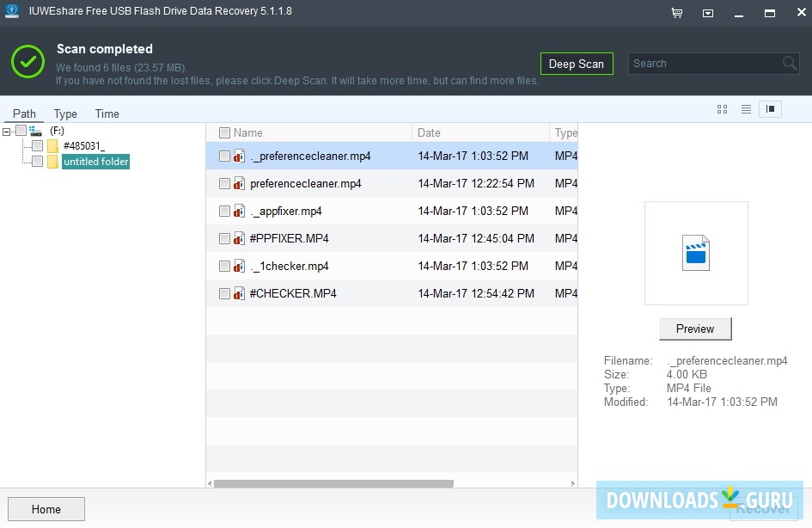Preview the selected MP4 file
Viewport: 812px width, 528px height.
694,328
